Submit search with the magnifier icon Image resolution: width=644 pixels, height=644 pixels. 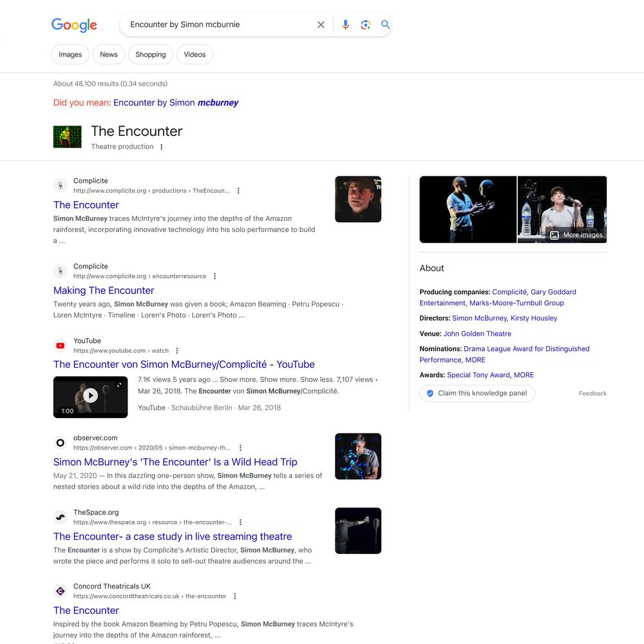click(x=385, y=24)
